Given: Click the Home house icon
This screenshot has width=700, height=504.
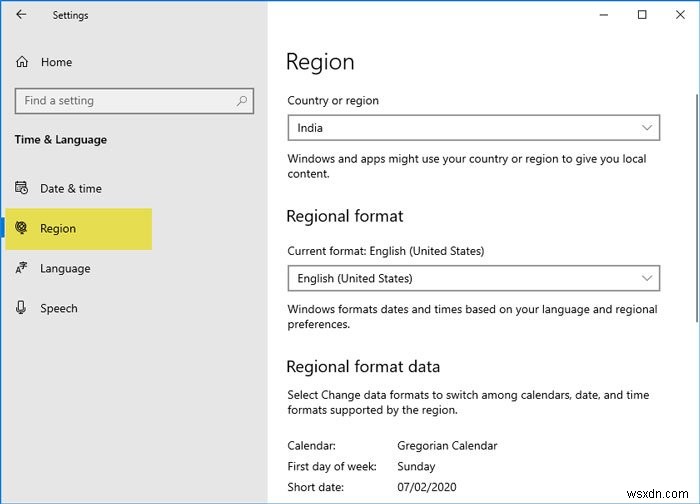Looking at the screenshot, I should click(x=22, y=62).
